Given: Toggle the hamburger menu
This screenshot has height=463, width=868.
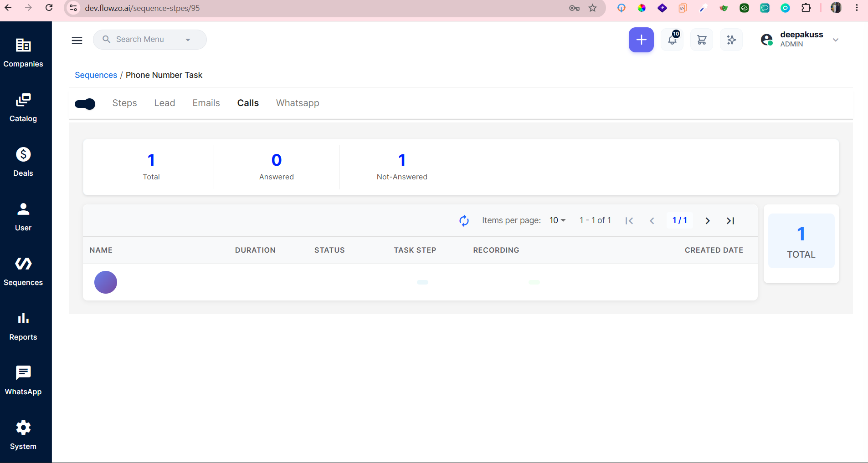Looking at the screenshot, I should [x=77, y=40].
